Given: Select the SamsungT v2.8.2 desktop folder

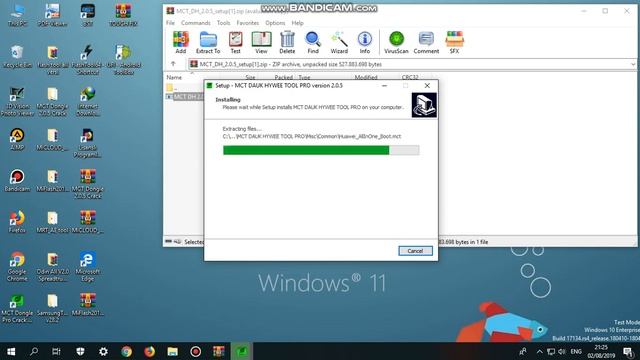Looking at the screenshot, I should (53, 309).
